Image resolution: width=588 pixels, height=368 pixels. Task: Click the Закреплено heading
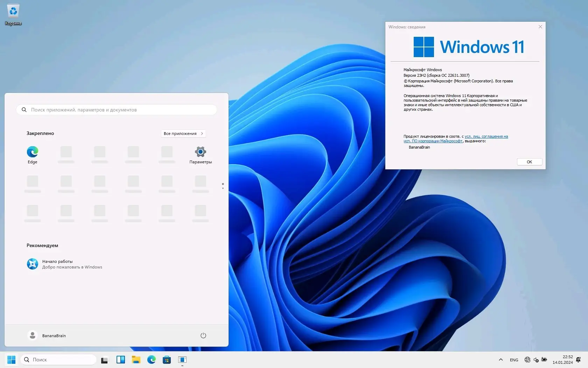[40, 133]
